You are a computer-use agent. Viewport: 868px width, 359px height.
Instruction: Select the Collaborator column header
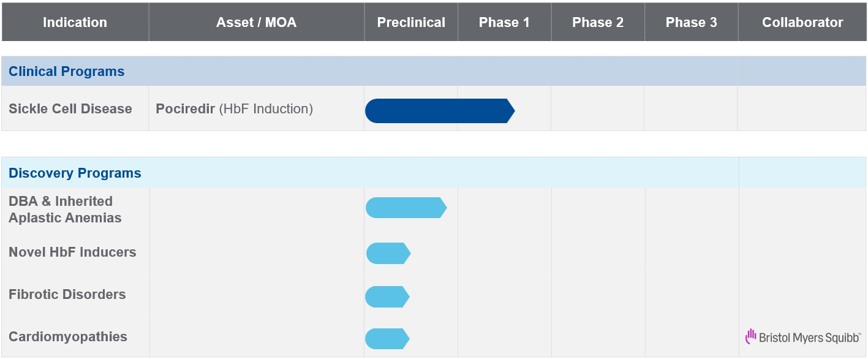click(x=802, y=23)
